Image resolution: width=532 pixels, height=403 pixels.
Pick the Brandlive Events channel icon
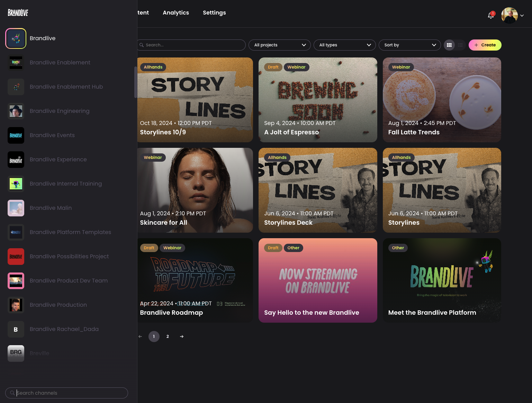pos(16,135)
